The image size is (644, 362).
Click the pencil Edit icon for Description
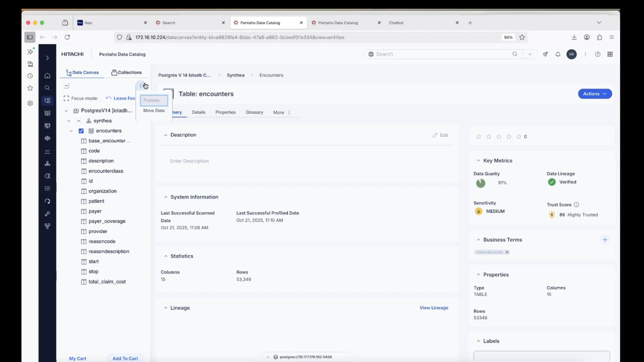coord(435,135)
